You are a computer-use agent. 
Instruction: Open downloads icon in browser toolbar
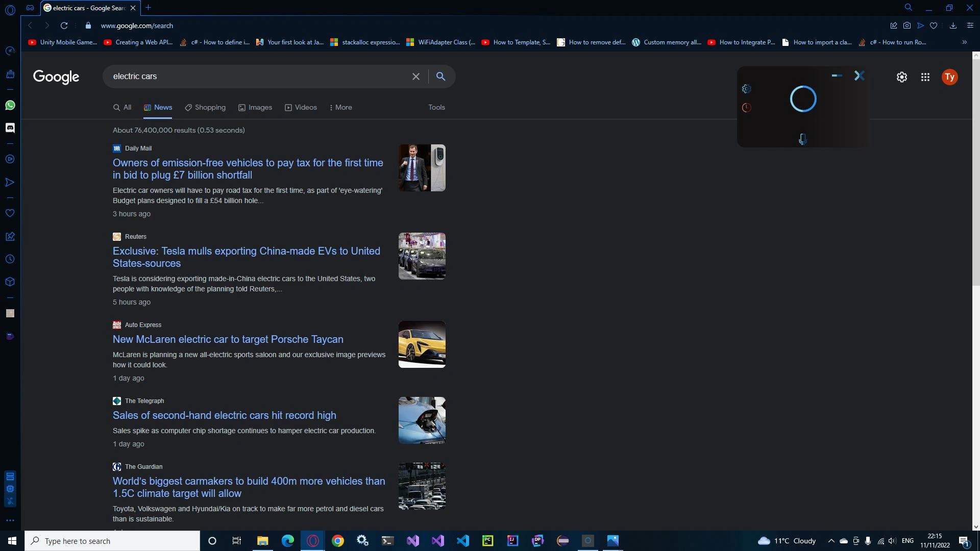(953, 26)
